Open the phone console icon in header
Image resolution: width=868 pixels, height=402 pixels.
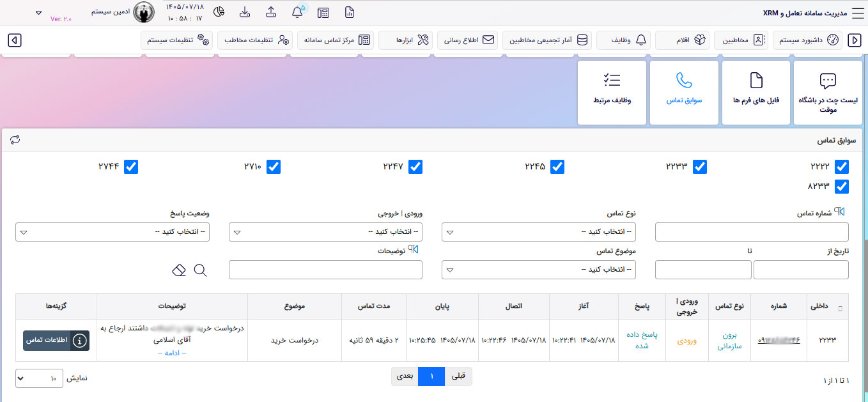point(323,12)
